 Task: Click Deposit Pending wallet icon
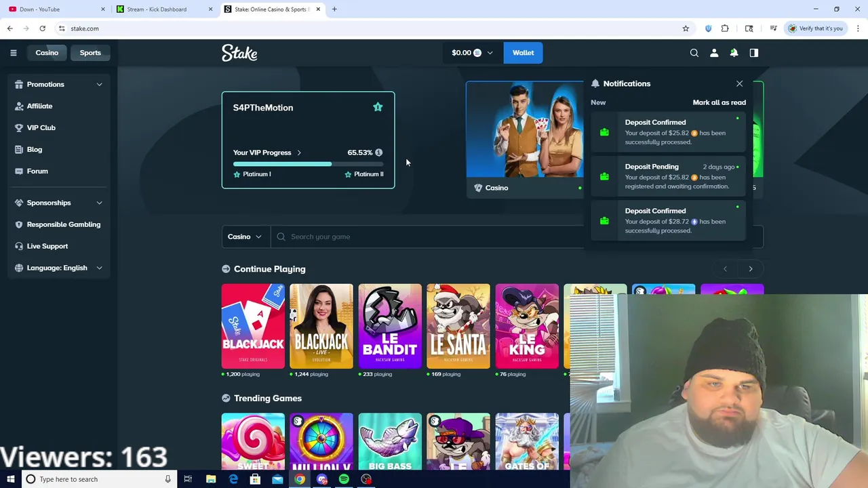pos(604,176)
